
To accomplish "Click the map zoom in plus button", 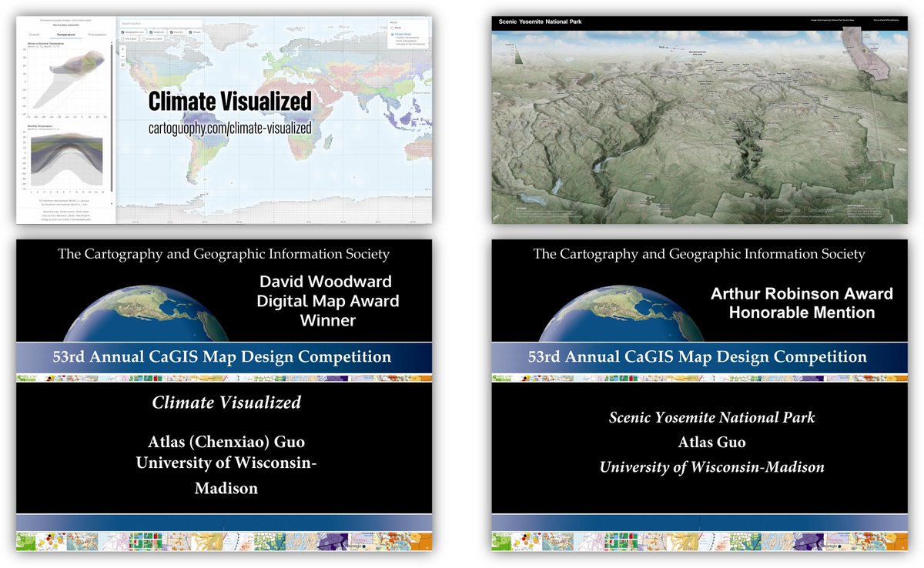I will point(123,49).
